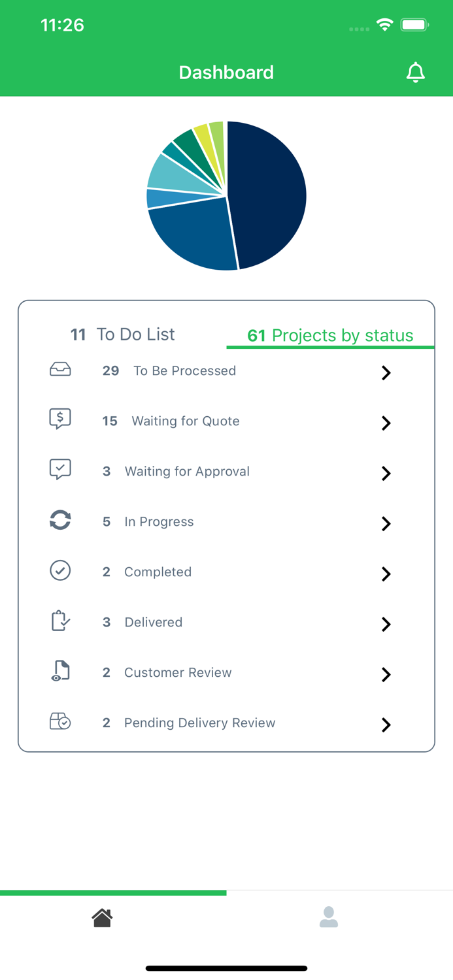The width and height of the screenshot is (453, 980).
Task: Expand the To Be Processed row
Action: pyautogui.click(x=386, y=373)
